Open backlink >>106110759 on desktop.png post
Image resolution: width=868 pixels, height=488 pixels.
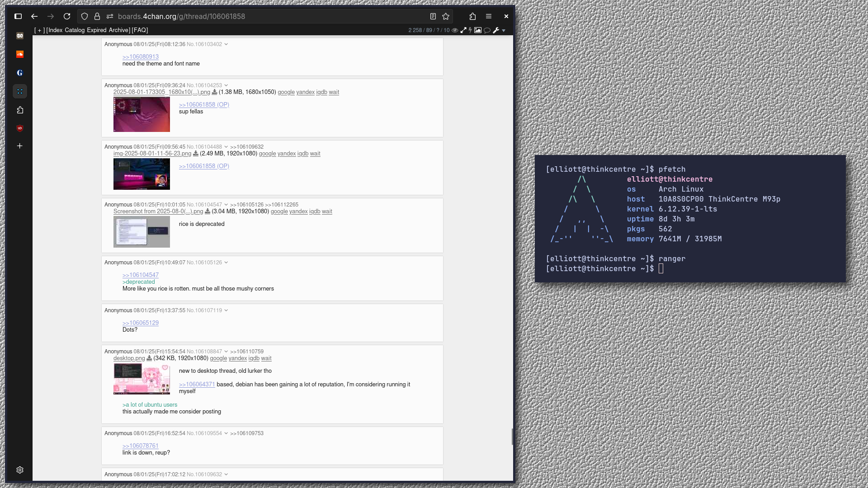[247, 352]
